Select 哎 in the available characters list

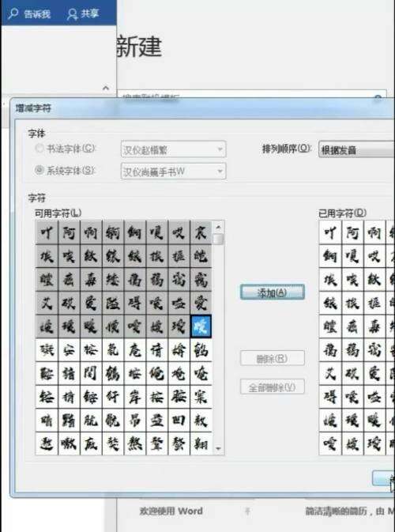pos(179,232)
